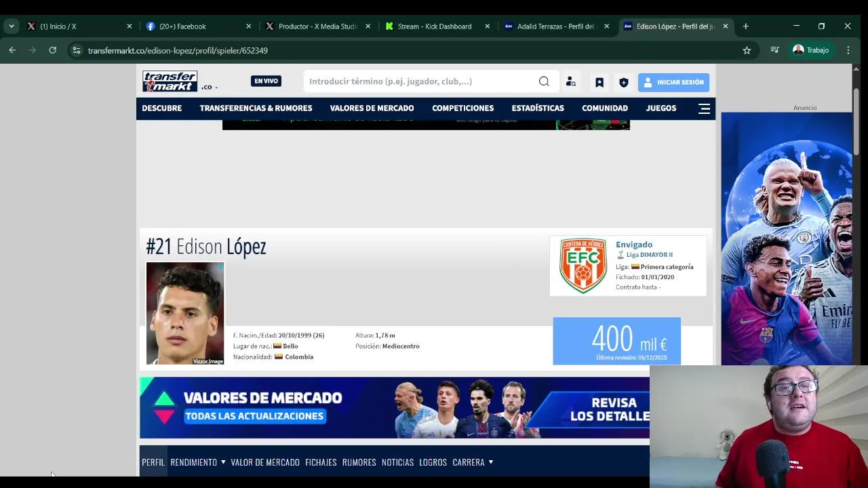Viewport: 868px width, 488px height.
Task: Click the Primera categoría link
Action: [x=667, y=267]
